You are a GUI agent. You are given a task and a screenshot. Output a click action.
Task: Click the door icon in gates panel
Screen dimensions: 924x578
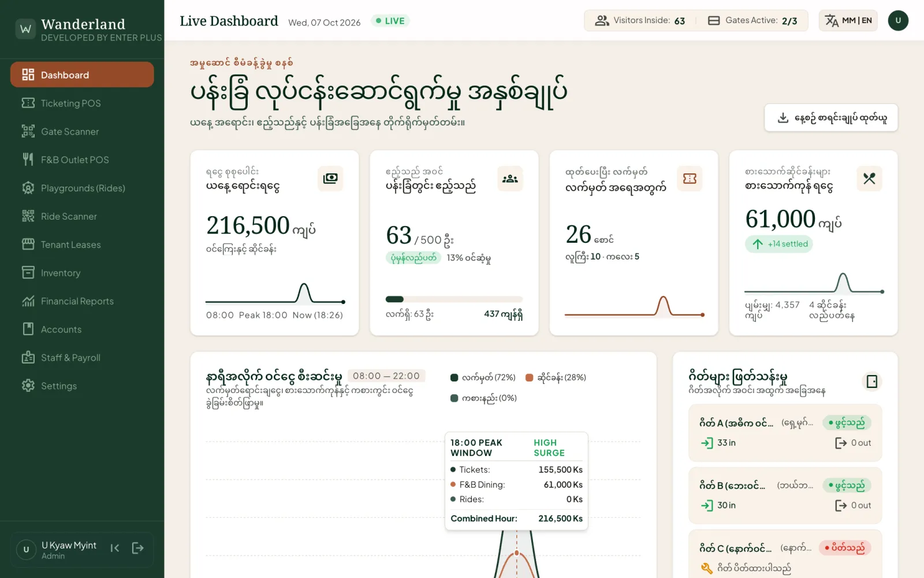pyautogui.click(x=872, y=381)
